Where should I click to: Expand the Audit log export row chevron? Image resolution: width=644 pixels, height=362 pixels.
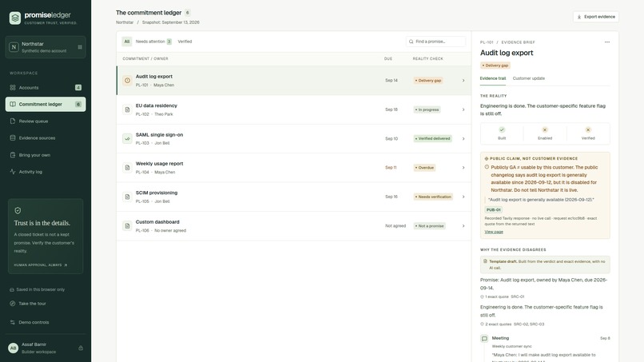pos(463,81)
